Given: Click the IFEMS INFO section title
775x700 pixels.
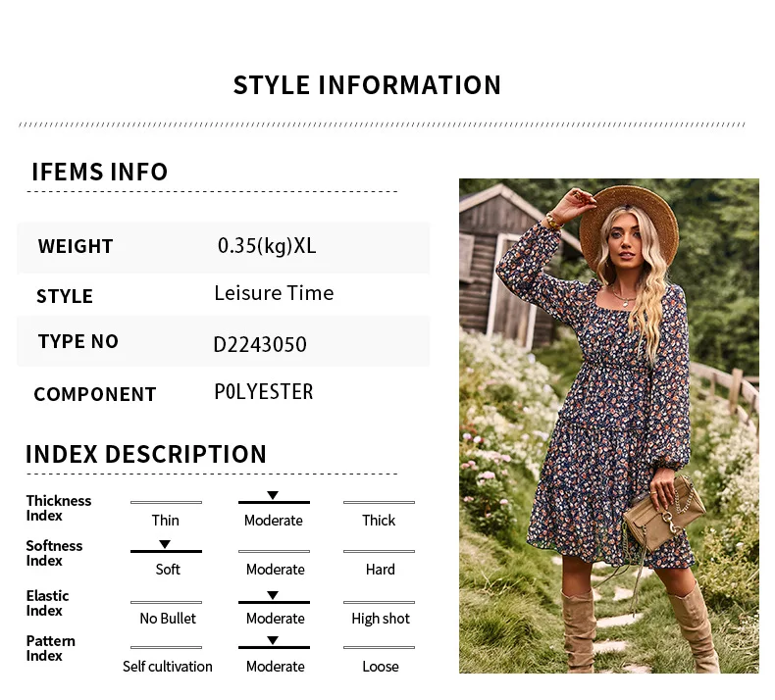Looking at the screenshot, I should 100,172.
